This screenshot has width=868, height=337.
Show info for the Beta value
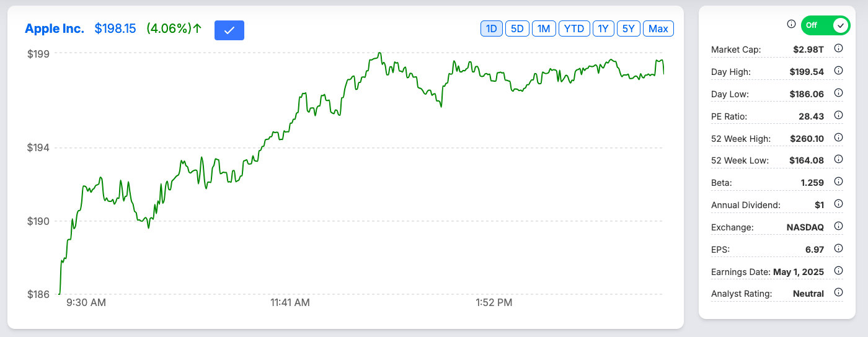[x=838, y=182]
